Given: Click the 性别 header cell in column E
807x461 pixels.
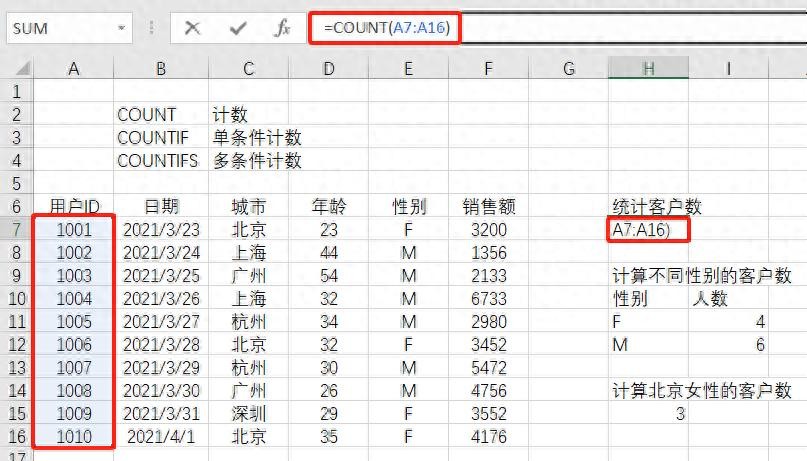Looking at the screenshot, I should coord(408,206).
